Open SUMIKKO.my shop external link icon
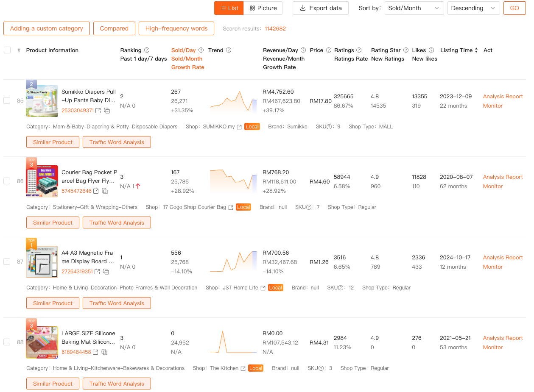The height and width of the screenshot is (392, 534). 239,127
